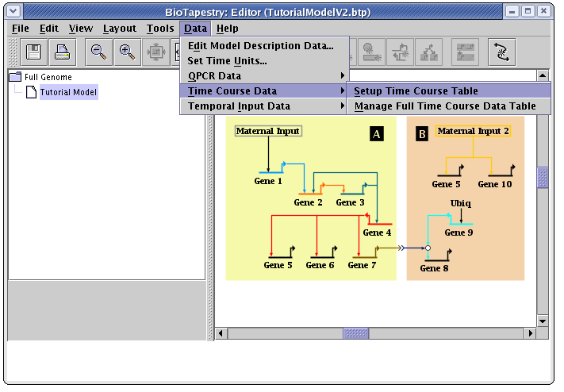564x392 pixels.
Task: Click the Print toolbar icon
Action: (x=62, y=52)
